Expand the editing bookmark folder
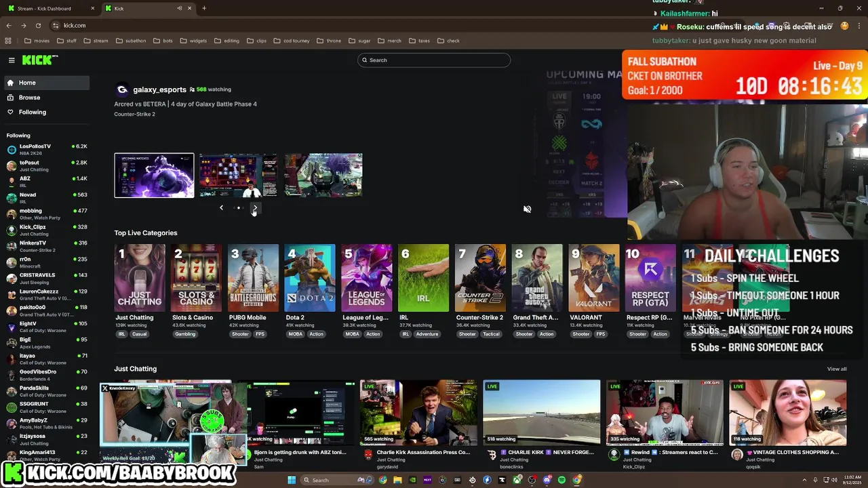868x488 pixels. (227, 41)
